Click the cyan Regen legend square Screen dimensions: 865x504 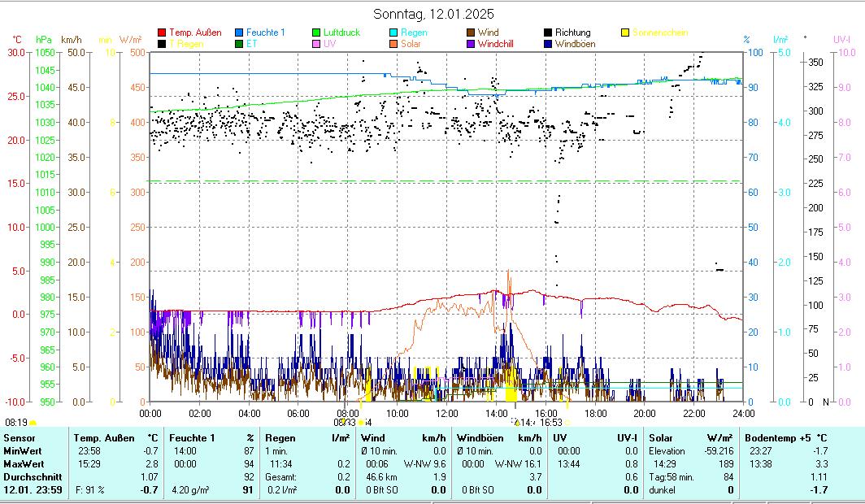click(393, 33)
